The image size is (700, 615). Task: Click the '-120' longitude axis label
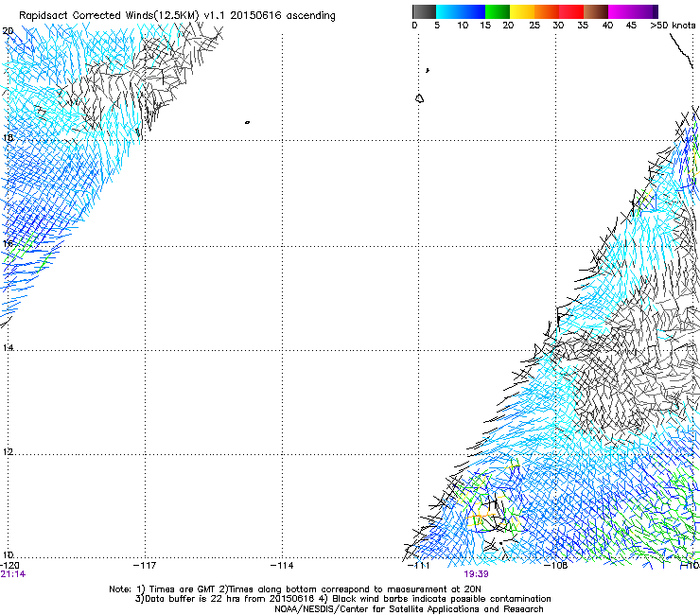9,566
